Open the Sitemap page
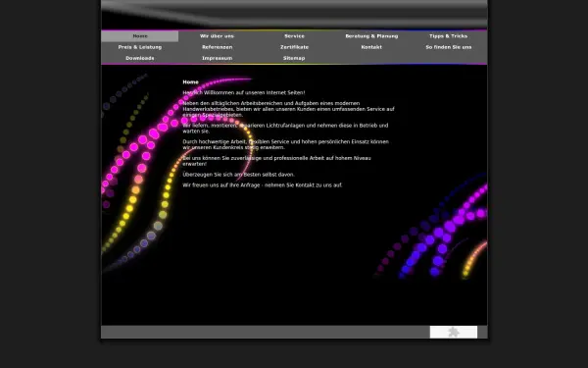Viewport: 588px width, 368px height. click(294, 58)
